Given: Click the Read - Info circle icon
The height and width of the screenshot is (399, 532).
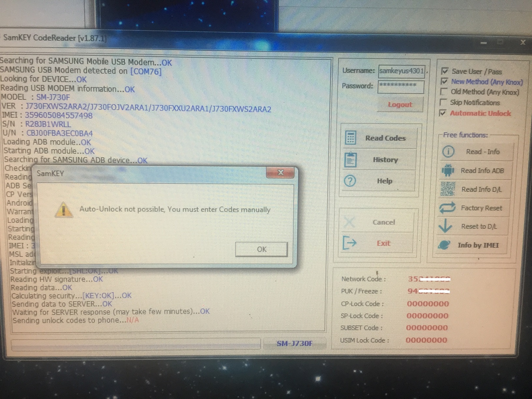Looking at the screenshot, I should tap(448, 152).
